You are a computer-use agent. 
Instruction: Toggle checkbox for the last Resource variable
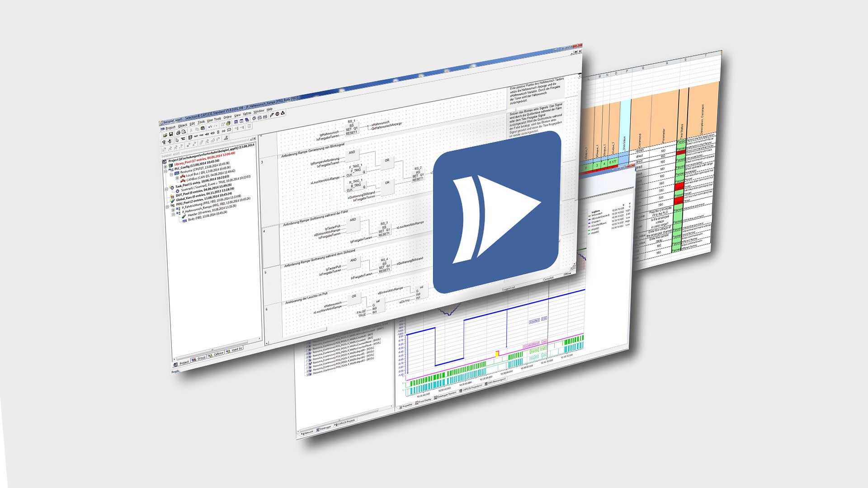(307, 375)
